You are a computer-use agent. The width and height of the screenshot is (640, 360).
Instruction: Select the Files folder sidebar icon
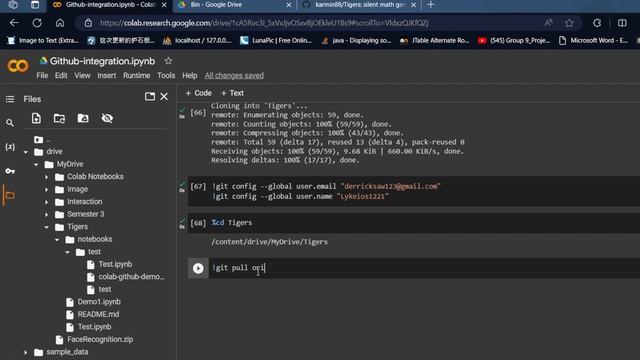pyautogui.click(x=9, y=196)
